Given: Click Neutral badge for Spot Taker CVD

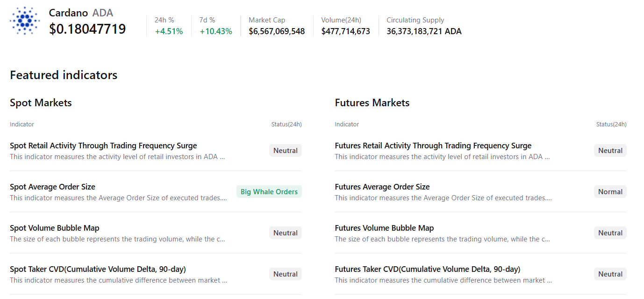Looking at the screenshot, I should coord(286,274).
